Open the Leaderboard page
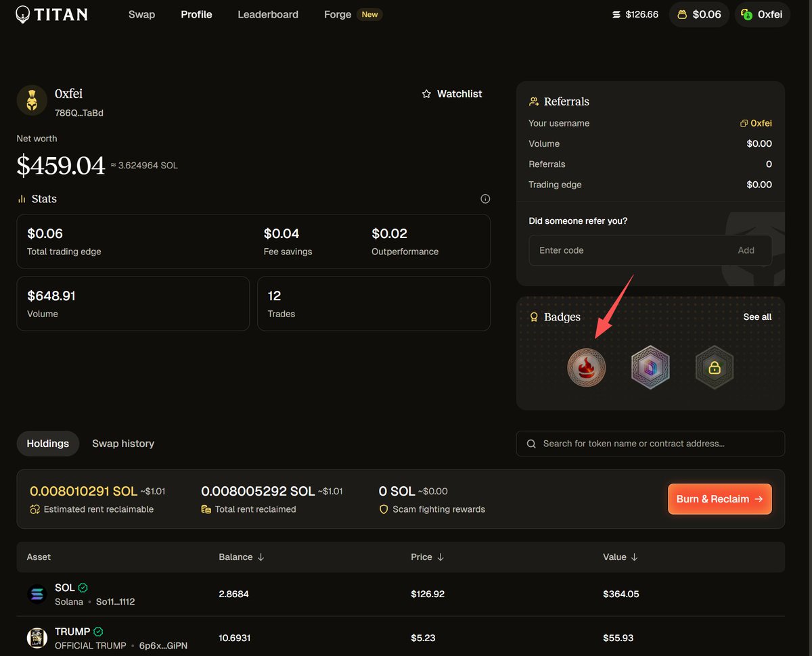This screenshot has width=812, height=656. coord(268,14)
